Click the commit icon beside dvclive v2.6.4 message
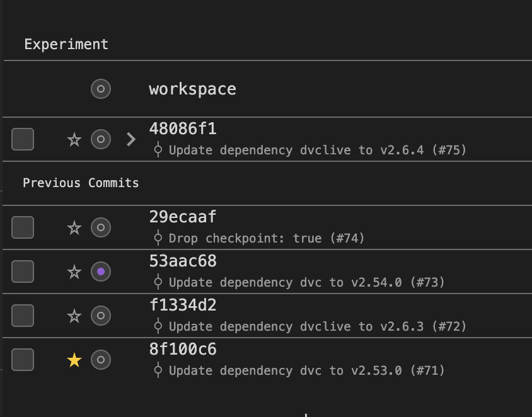Image resolution: width=532 pixels, height=417 pixels. [x=158, y=150]
